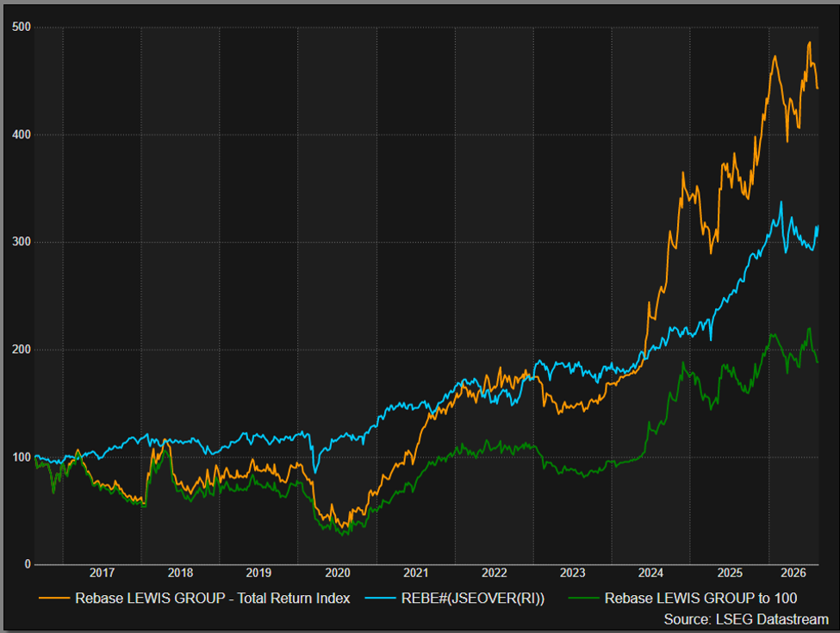This screenshot has height=633, width=840.
Task: Select legend label 'Rebase LEWIS GROUP - Total Return Index'
Action: click(x=213, y=599)
